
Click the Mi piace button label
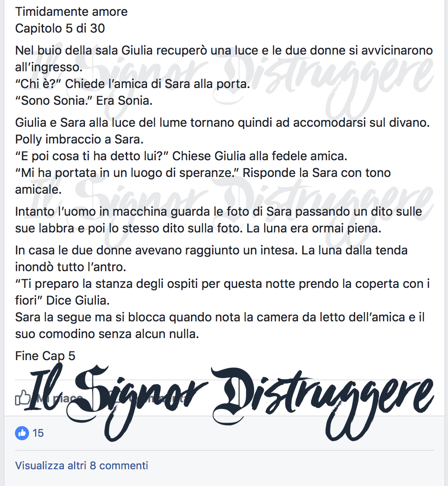pos(59,398)
